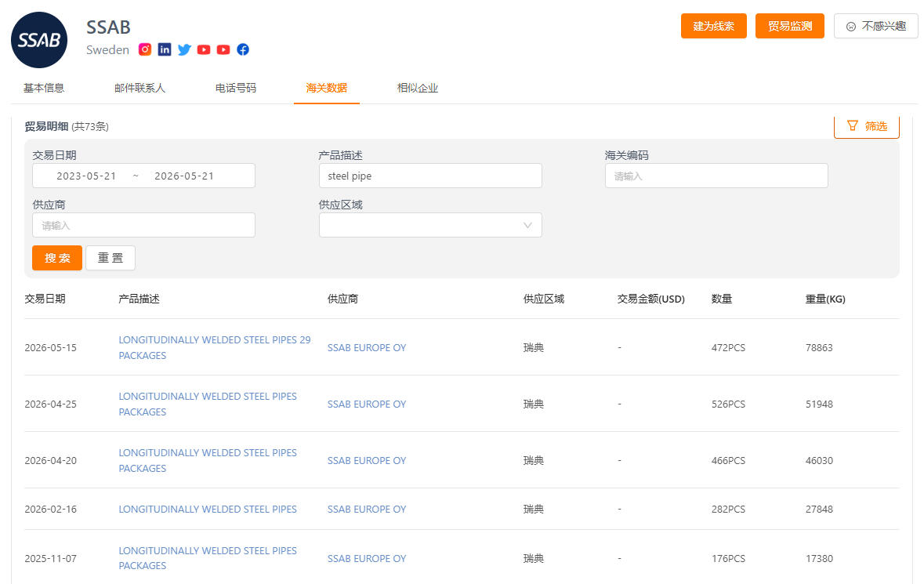View the 相似企业 tab
Viewport: 924px width, 584px height.
click(418, 88)
